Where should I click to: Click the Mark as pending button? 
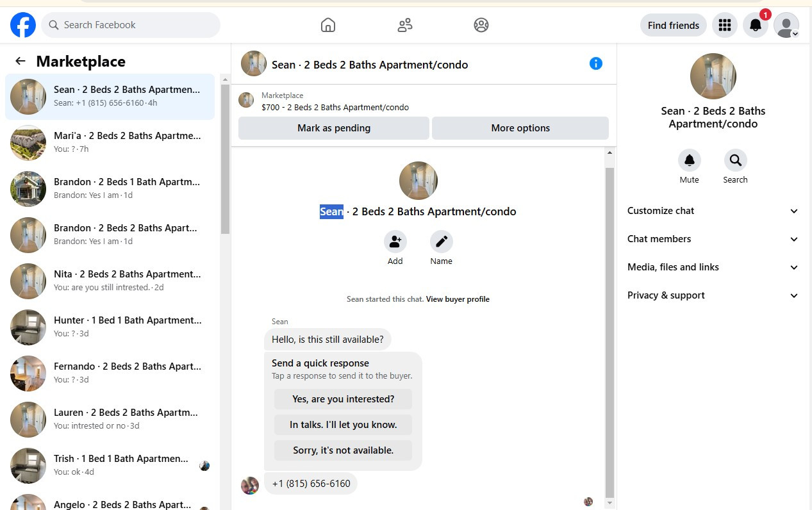point(334,128)
